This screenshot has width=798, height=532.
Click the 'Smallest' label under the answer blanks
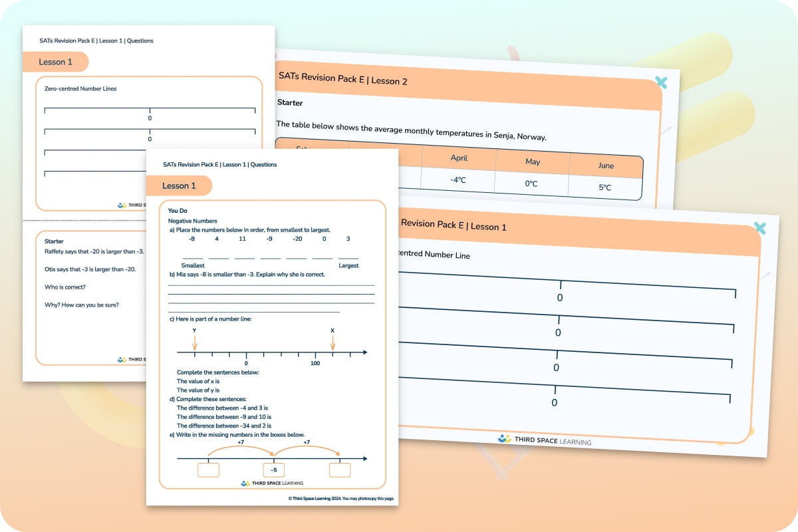[193, 265]
